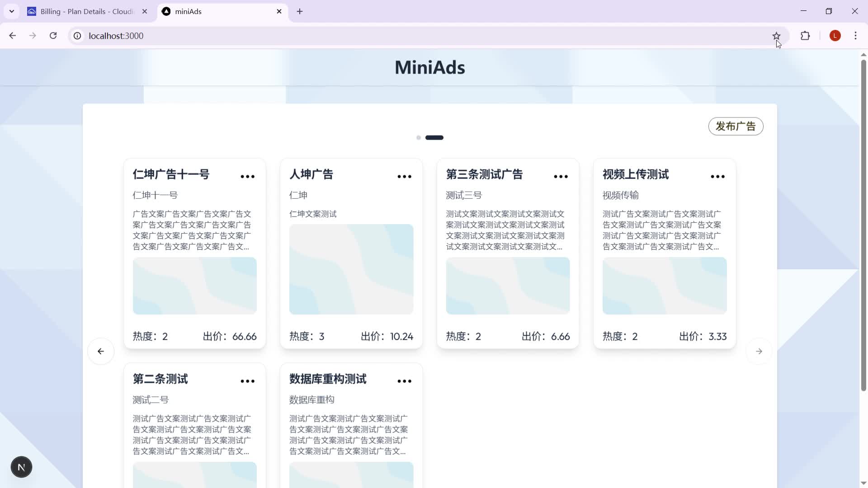868x488 pixels.
Task: Reload the current page
Action: tap(53, 36)
